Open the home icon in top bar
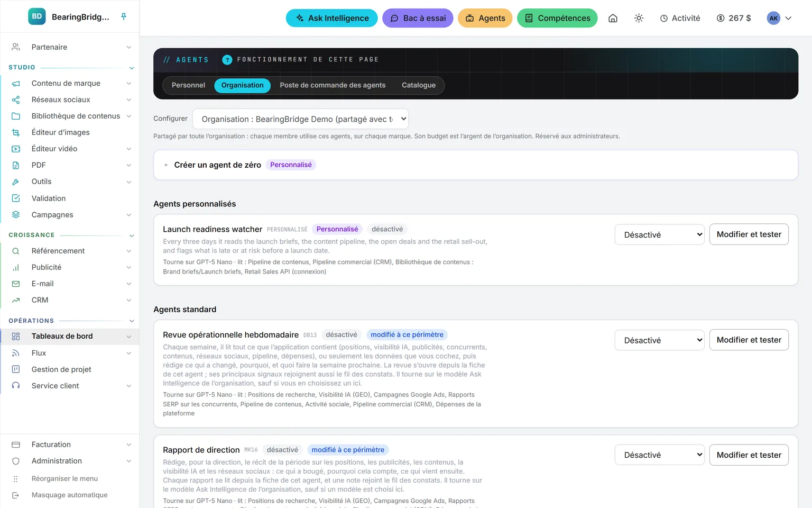Viewport: 812px width, 508px height. tap(613, 18)
